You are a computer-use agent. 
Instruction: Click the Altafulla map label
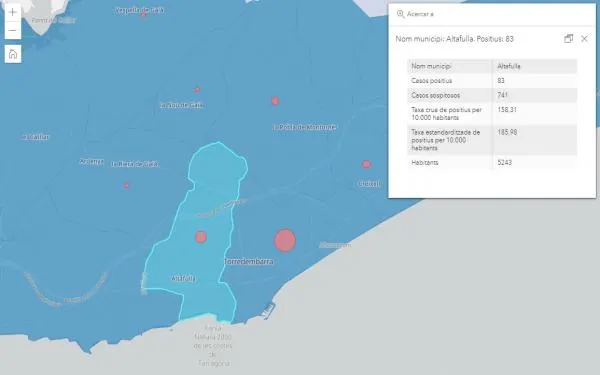pos(183,279)
